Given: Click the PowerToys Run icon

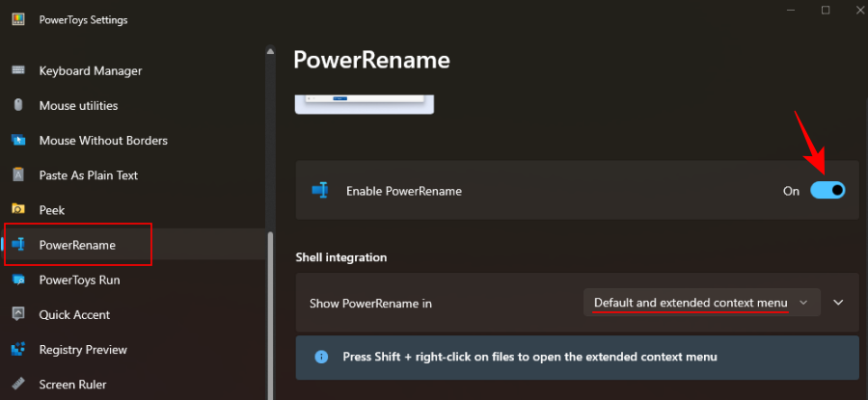Looking at the screenshot, I should point(18,280).
